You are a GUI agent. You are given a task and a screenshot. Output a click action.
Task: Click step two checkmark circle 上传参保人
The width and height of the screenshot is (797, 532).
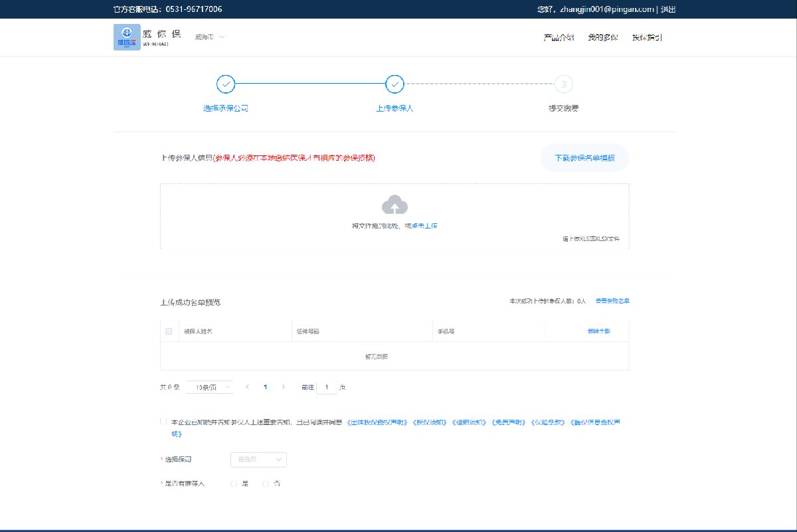point(395,84)
